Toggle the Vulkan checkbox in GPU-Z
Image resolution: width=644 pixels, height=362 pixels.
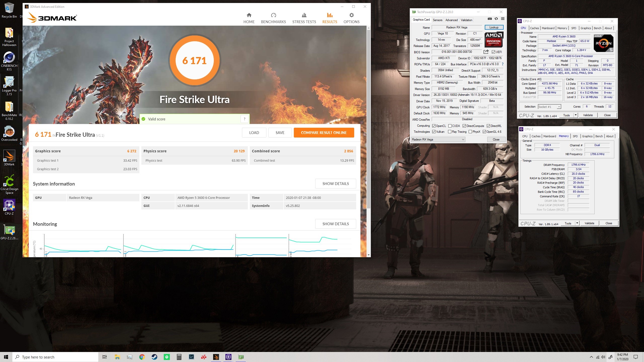(x=434, y=132)
